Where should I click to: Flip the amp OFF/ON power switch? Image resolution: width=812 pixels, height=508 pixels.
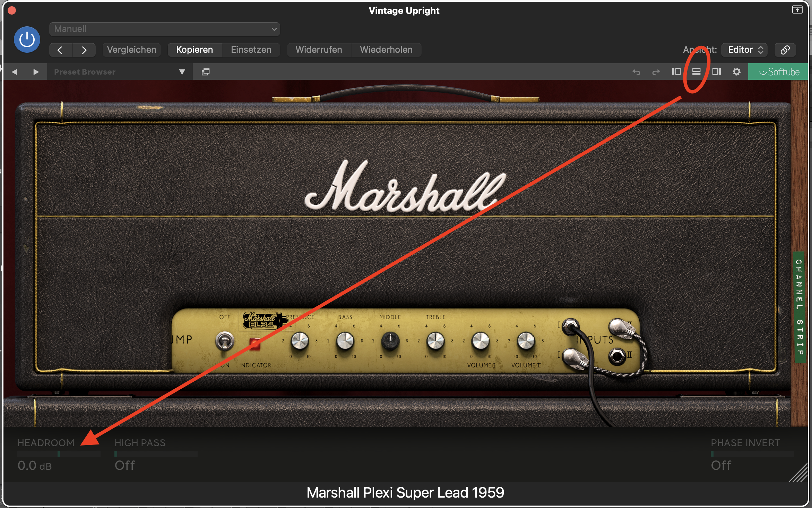tap(225, 341)
